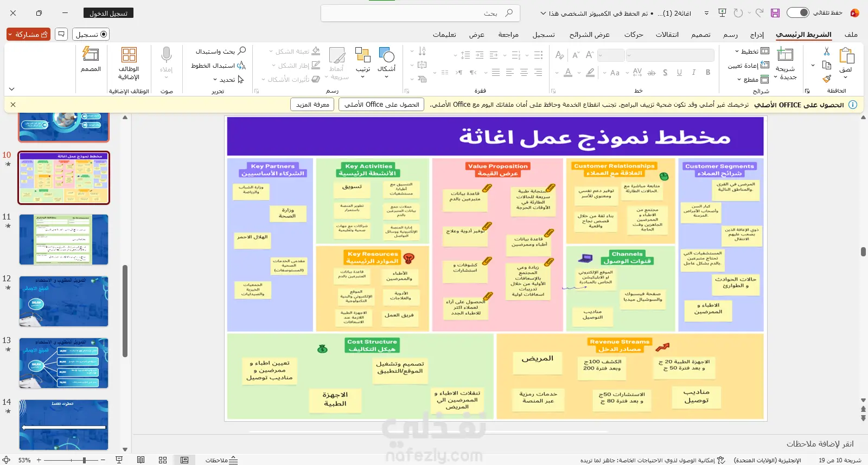Viewport: 868px width, 465px height.
Task: Click the Copy icon in clipboard group
Action: 827,66
